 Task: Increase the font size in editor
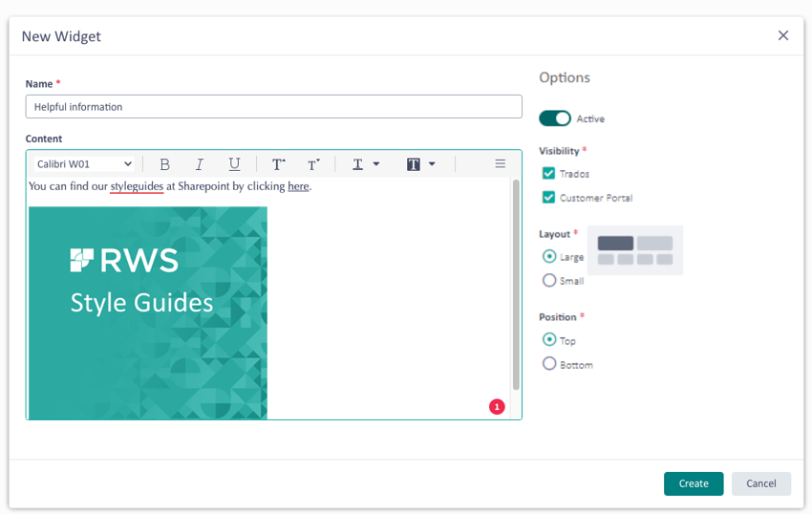click(278, 164)
